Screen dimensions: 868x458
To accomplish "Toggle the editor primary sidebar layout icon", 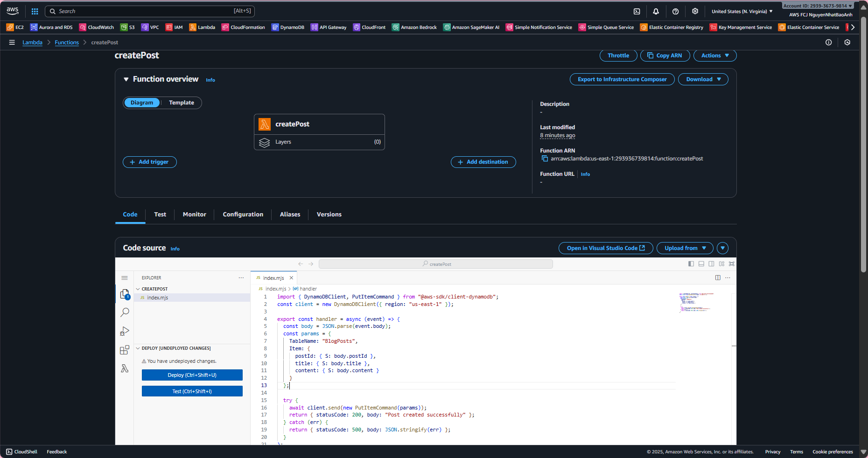I will pyautogui.click(x=691, y=264).
